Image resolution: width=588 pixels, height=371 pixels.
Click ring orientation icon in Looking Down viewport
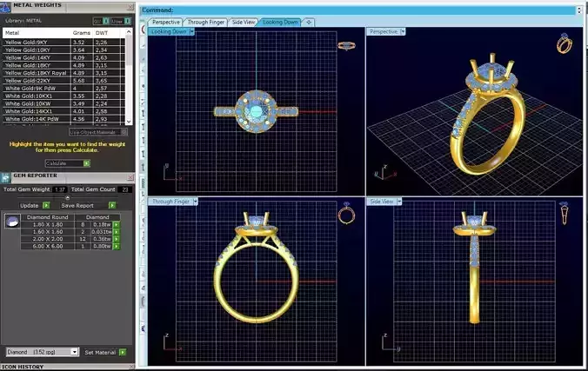tap(346, 46)
